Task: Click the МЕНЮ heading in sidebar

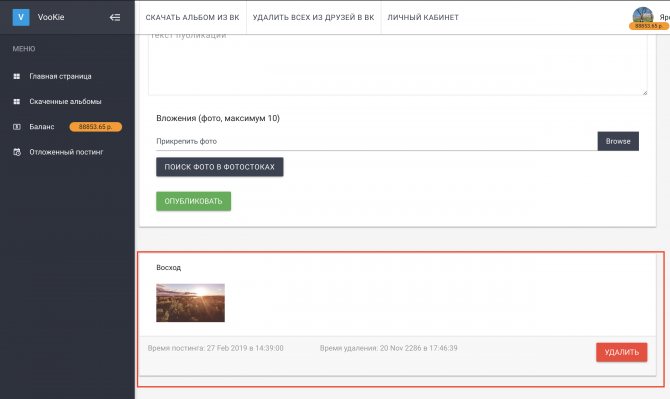Action: click(x=24, y=49)
